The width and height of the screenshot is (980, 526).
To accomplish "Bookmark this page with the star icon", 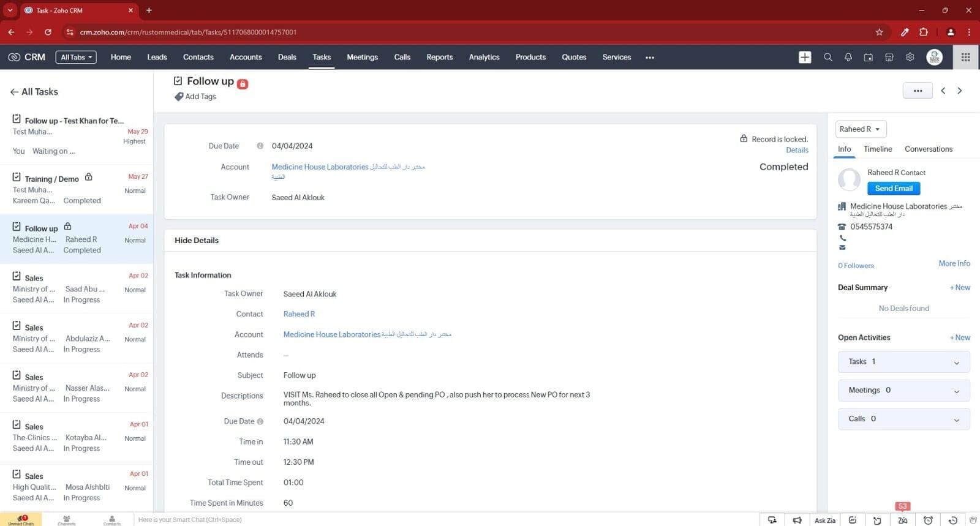I will 879,32.
